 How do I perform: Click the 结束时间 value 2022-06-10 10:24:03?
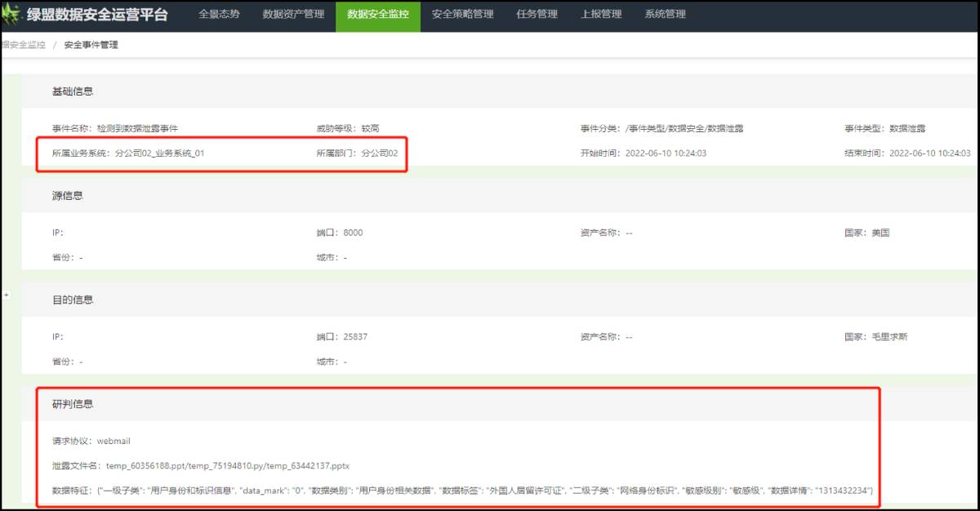pyautogui.click(x=929, y=153)
